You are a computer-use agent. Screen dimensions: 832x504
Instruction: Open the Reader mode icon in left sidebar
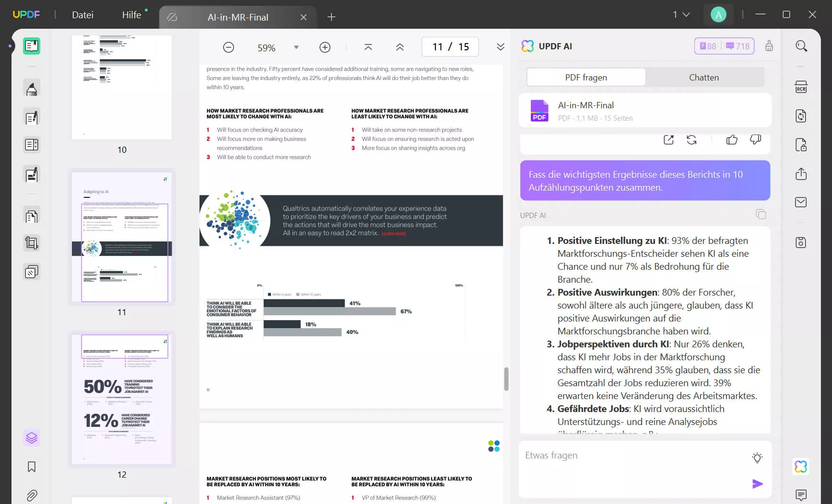click(32, 46)
